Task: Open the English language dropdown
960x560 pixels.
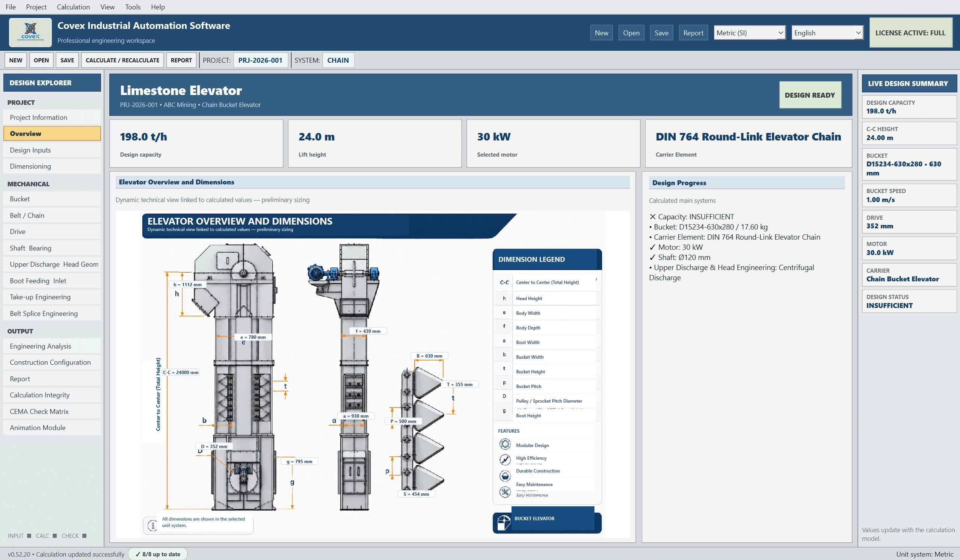Action: click(827, 33)
